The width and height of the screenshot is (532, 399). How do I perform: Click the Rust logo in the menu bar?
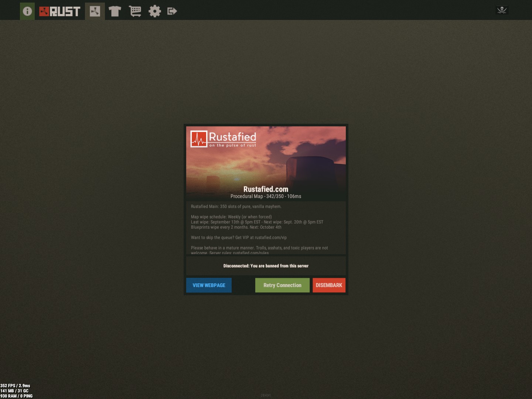tap(60, 11)
